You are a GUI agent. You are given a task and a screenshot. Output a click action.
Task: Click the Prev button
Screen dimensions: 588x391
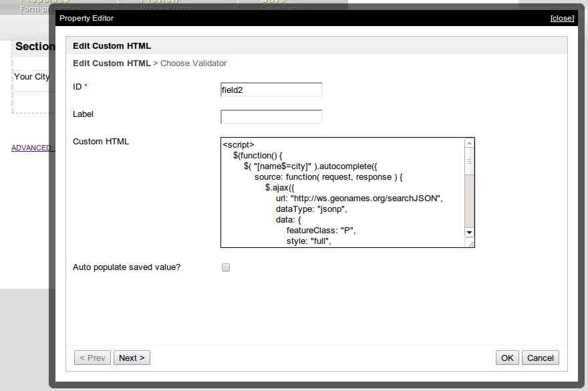point(92,358)
